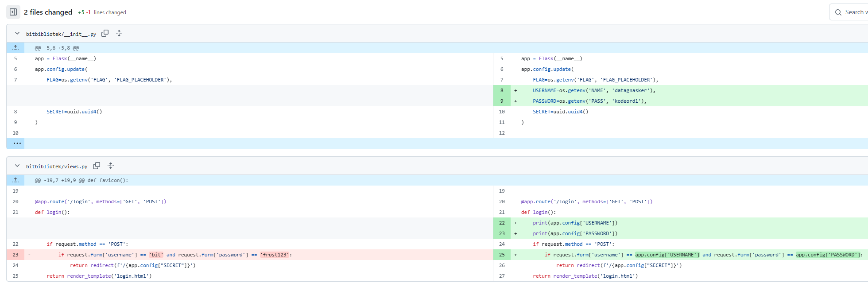This screenshot has width=868, height=283.
Task: Select added line 22 print USERNAME number
Action: click(502, 223)
